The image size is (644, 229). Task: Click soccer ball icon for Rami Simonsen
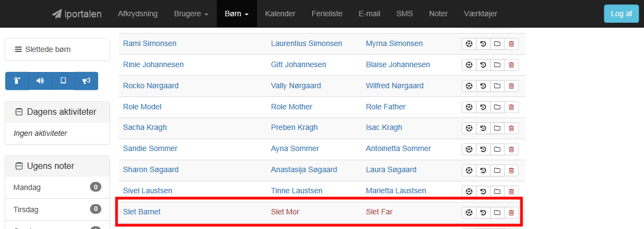click(x=469, y=43)
